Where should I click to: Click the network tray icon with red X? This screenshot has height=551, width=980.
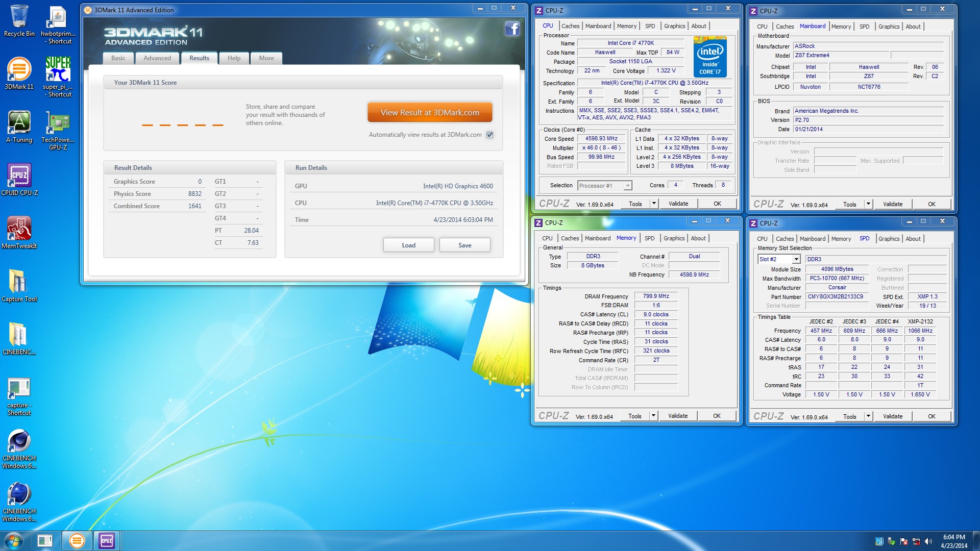click(x=916, y=541)
